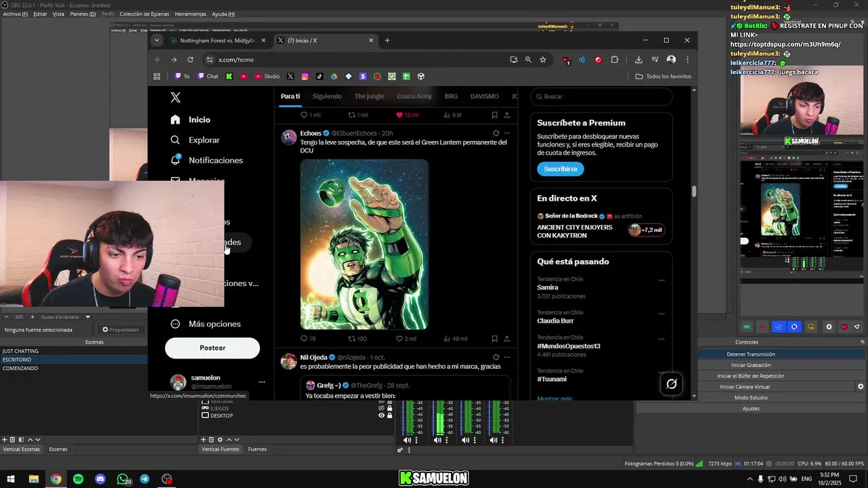The width and height of the screenshot is (868, 488).
Task: Click Detener Transmisión button
Action: pyautogui.click(x=751, y=354)
